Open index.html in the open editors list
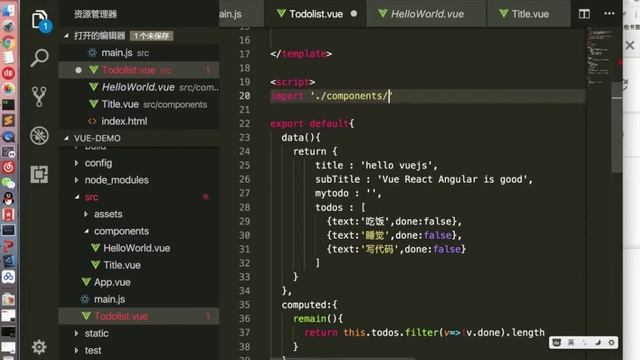This screenshot has height=360, width=640. tap(139, 121)
